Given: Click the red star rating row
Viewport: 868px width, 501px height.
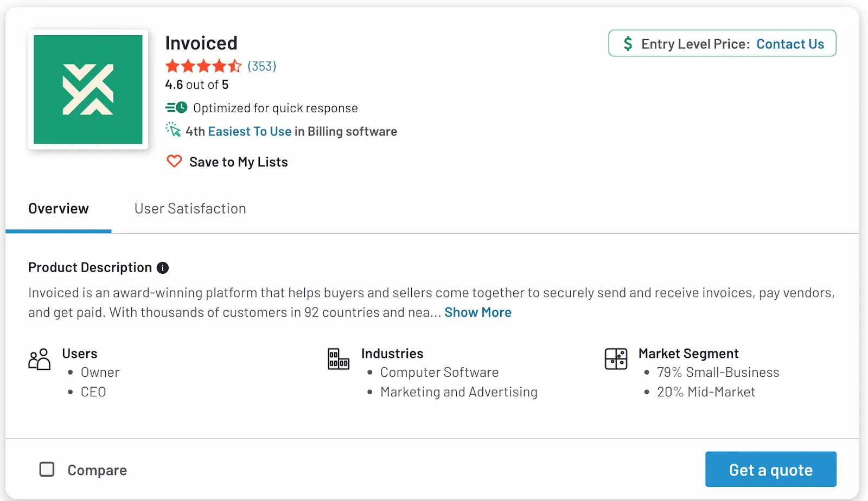Looking at the screenshot, I should click(203, 66).
